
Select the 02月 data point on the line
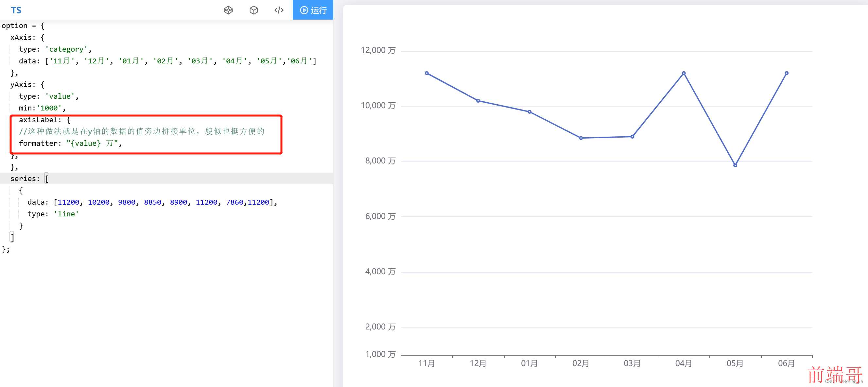click(581, 138)
